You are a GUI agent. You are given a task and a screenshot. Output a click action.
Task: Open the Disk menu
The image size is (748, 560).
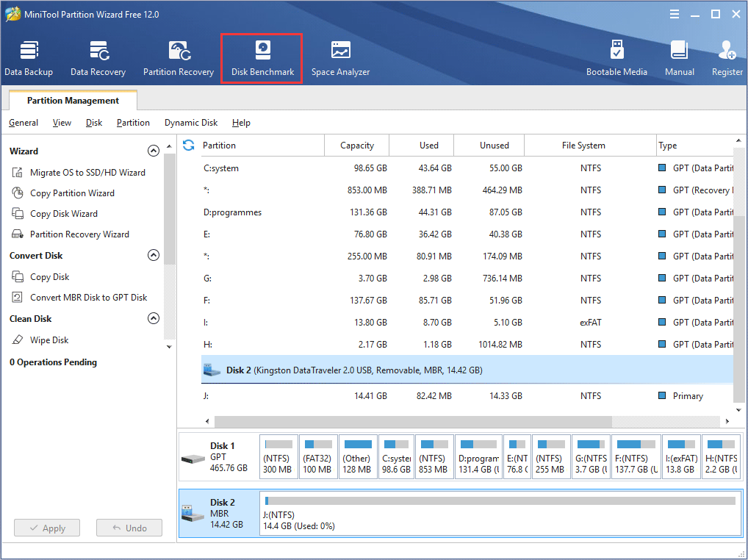pyautogui.click(x=94, y=123)
